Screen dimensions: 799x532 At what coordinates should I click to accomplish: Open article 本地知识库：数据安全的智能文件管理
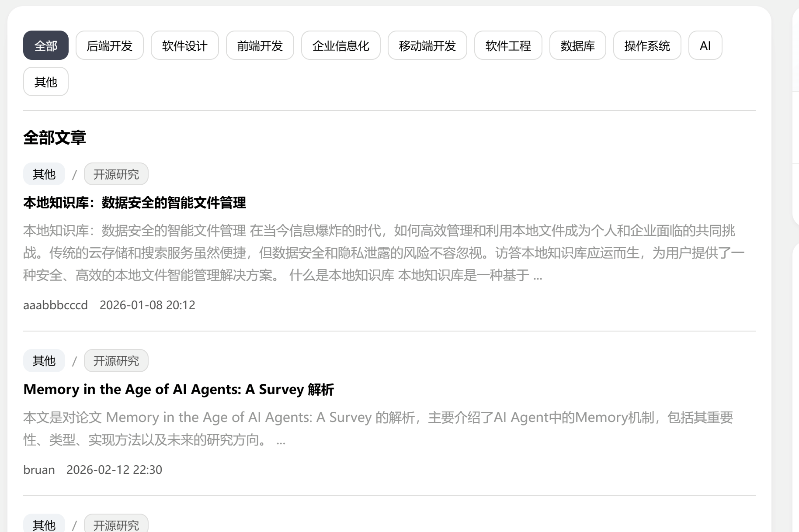coord(135,203)
